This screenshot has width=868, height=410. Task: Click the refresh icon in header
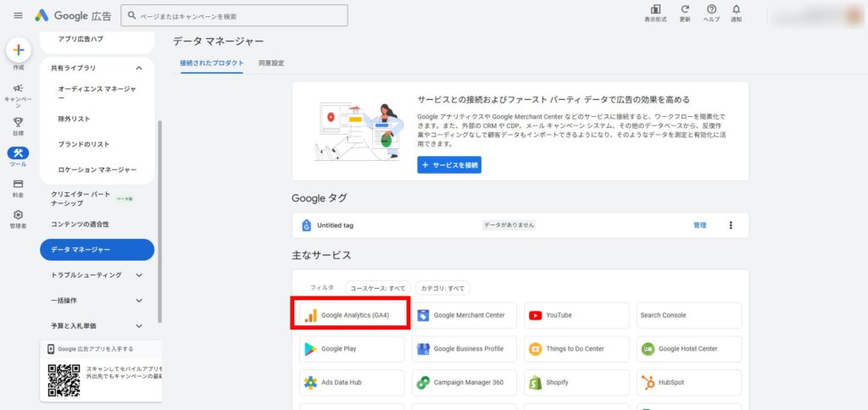pyautogui.click(x=684, y=10)
